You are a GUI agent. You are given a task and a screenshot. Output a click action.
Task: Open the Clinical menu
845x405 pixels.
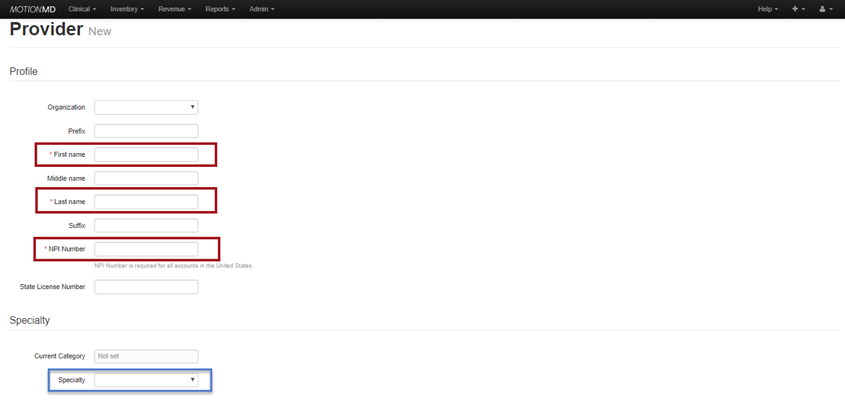click(x=82, y=9)
